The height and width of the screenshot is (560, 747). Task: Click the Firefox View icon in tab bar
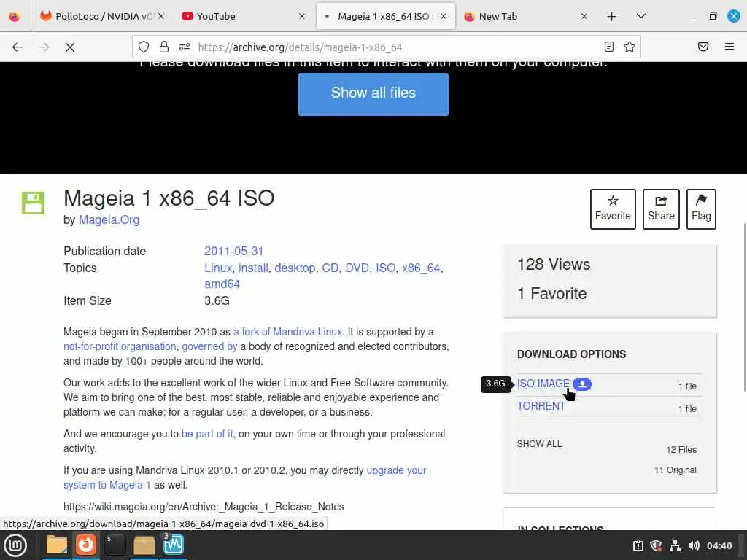click(15, 17)
